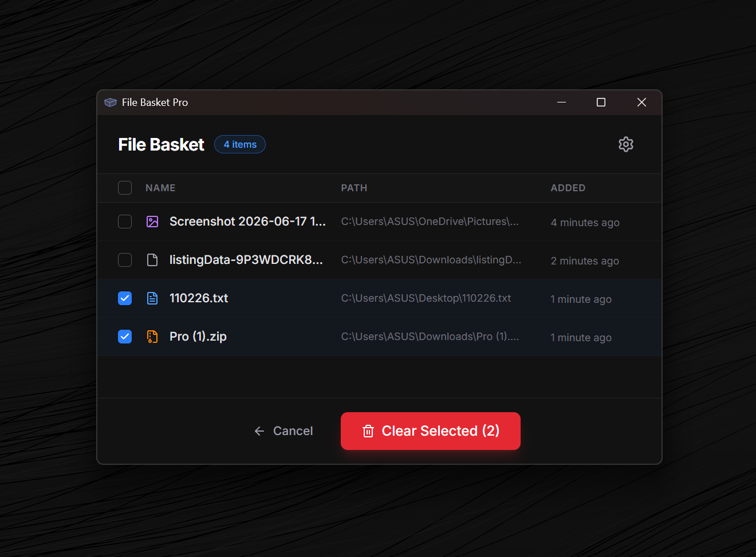Click the 4 minutes ago timestamp
The height and width of the screenshot is (557, 756).
tap(585, 223)
